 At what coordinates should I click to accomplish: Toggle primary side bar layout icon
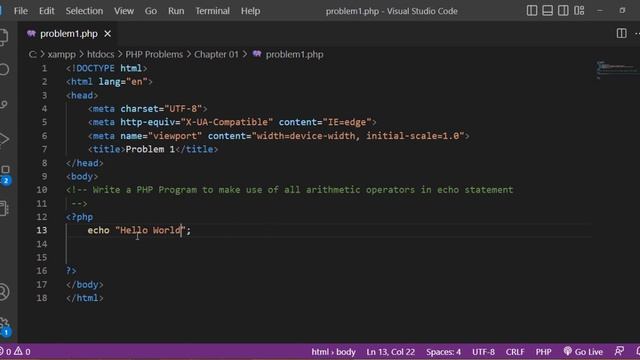click(x=532, y=11)
